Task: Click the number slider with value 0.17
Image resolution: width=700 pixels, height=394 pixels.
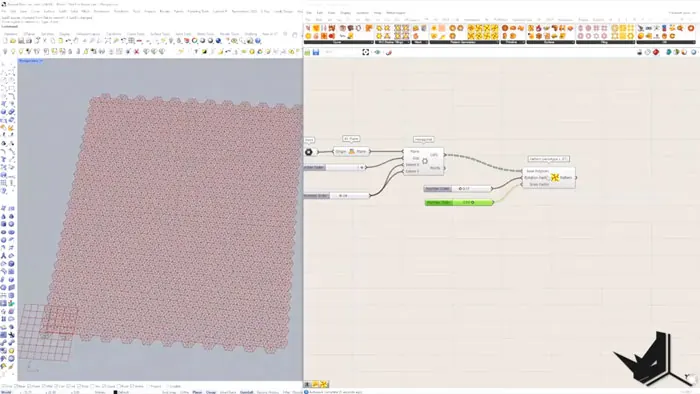Action: click(x=458, y=189)
